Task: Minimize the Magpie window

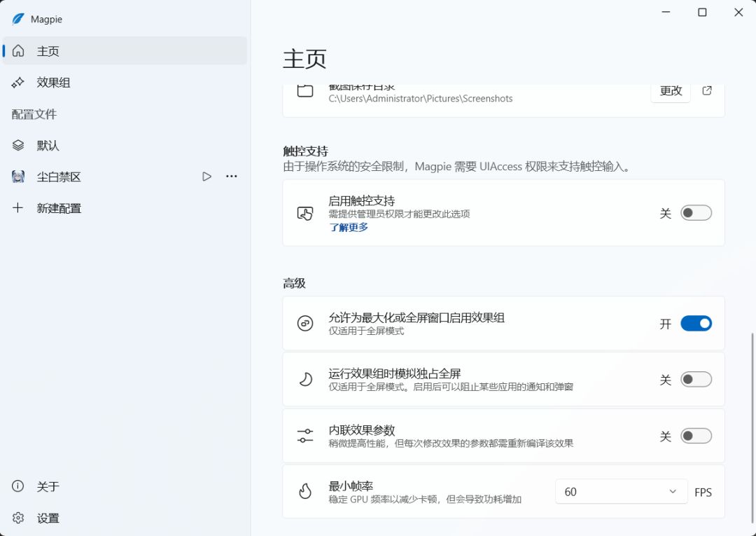Action: [x=666, y=13]
